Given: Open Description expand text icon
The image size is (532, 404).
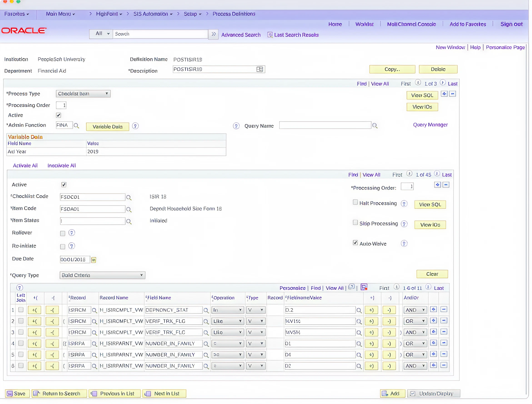Looking at the screenshot, I should [x=260, y=69].
